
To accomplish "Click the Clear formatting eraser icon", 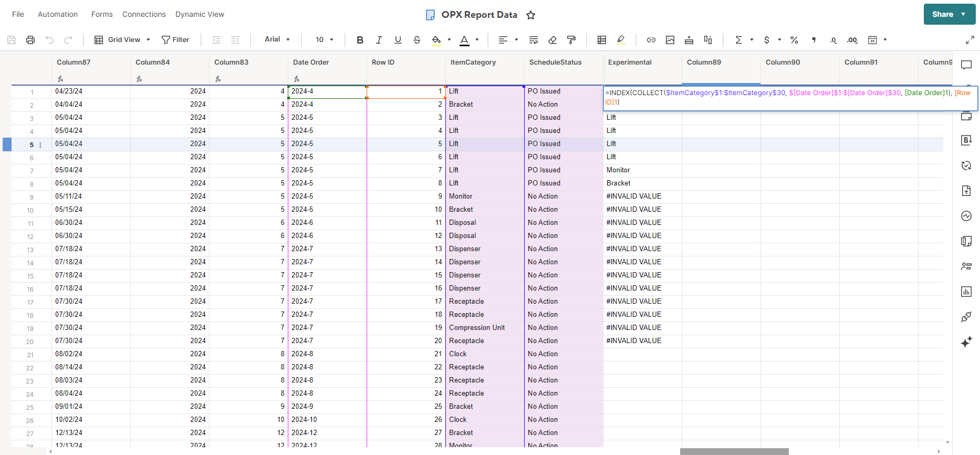I will click(552, 40).
